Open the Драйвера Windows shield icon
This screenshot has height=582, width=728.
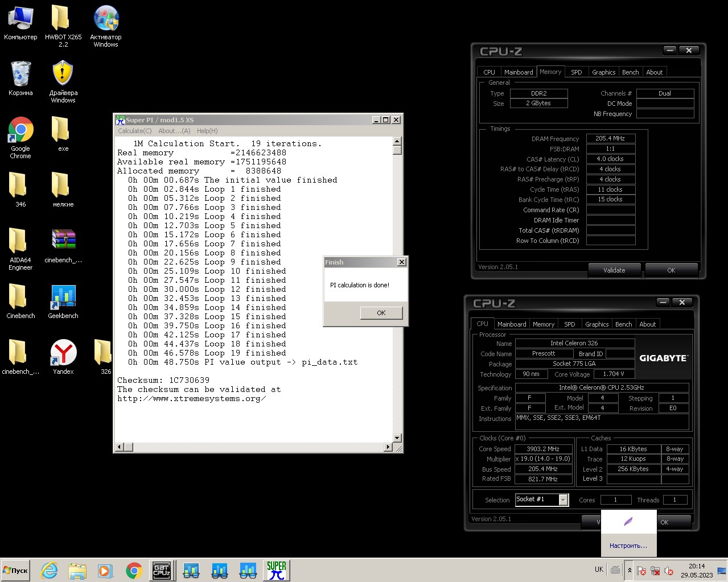[x=63, y=82]
